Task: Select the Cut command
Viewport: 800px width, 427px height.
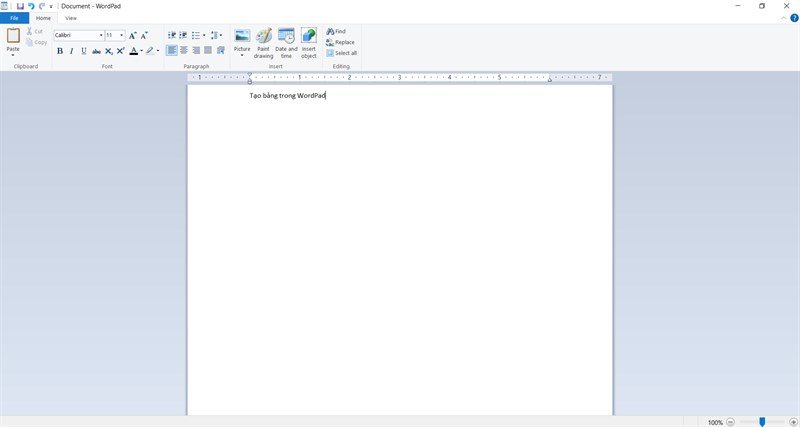Action: (x=35, y=31)
